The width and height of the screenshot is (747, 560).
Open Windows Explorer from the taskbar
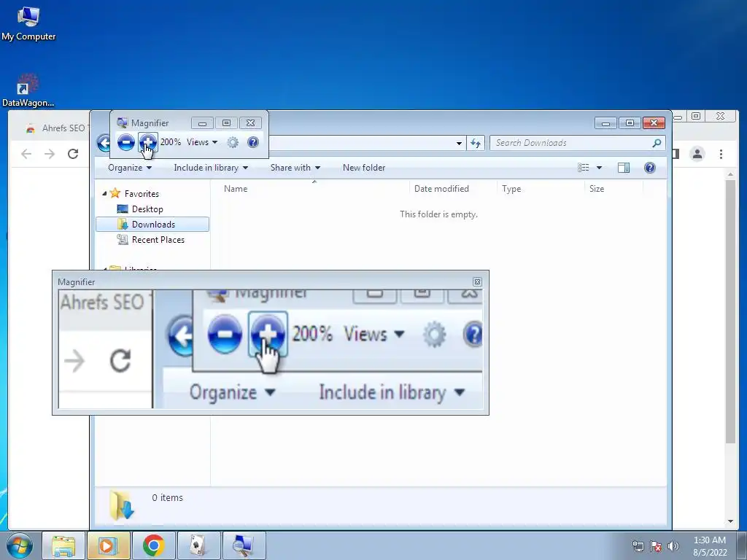(63, 545)
